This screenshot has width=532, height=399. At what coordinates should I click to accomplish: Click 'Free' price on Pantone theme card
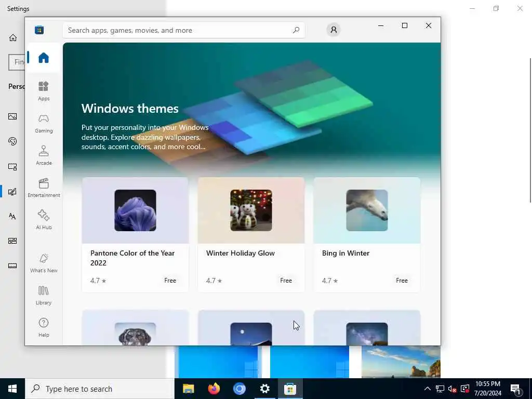coord(170,281)
